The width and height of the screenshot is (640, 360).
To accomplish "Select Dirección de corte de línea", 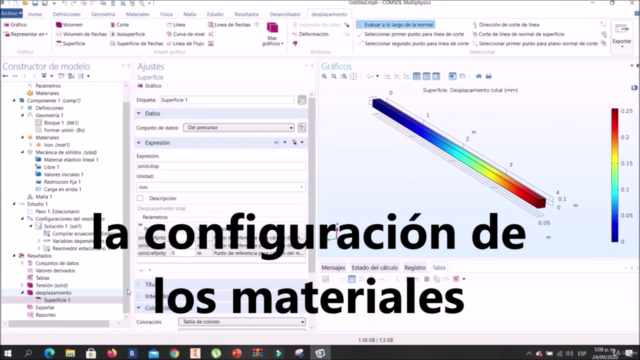I will click(505, 25).
